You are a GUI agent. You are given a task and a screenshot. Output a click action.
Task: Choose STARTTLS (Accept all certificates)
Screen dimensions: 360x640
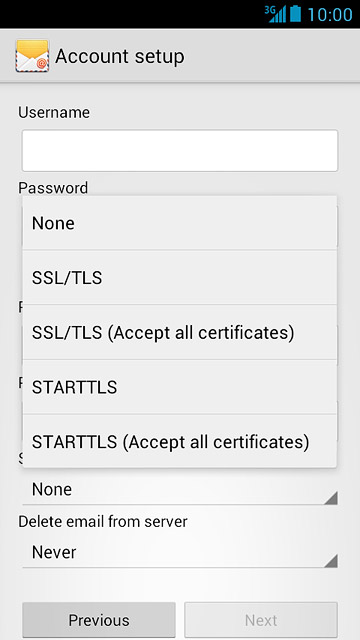180,441
